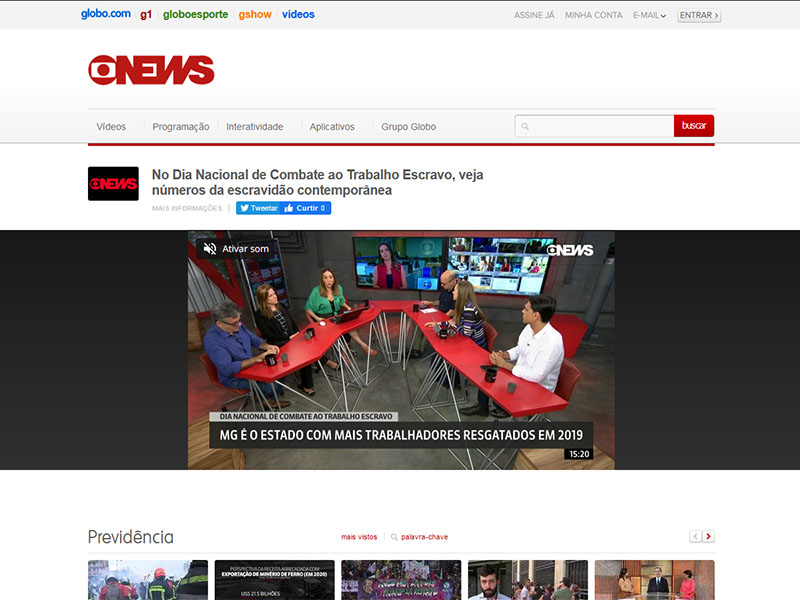
Task: Go to the g1 site link
Action: tap(146, 15)
